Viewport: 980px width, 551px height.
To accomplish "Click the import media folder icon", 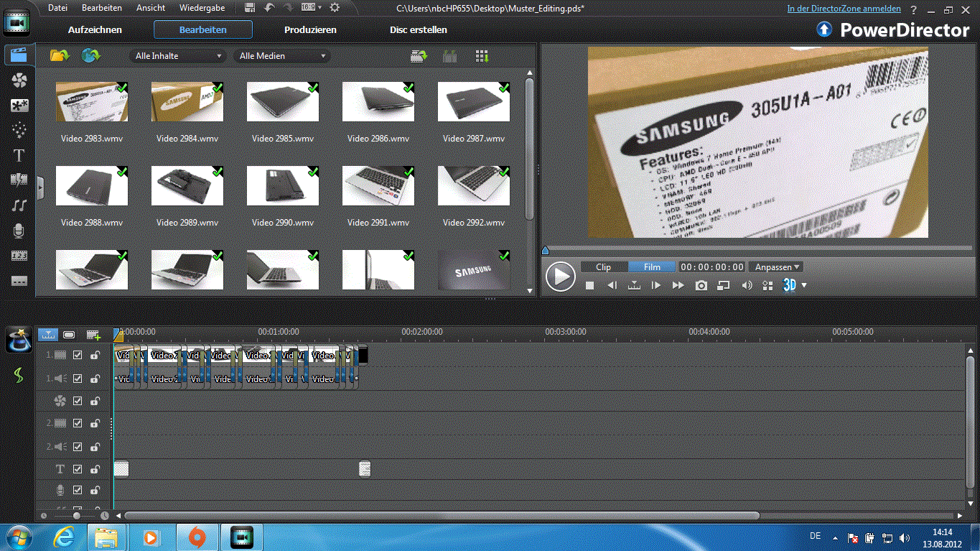I will pos(60,55).
